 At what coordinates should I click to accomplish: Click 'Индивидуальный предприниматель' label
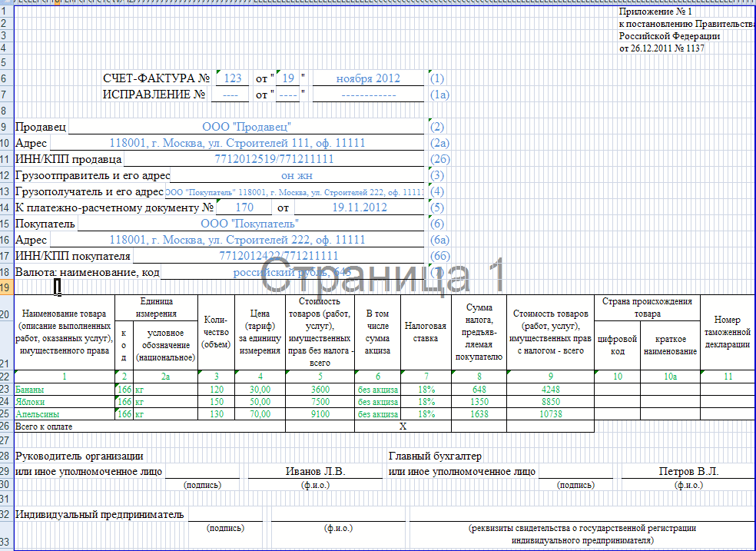[x=100, y=514]
